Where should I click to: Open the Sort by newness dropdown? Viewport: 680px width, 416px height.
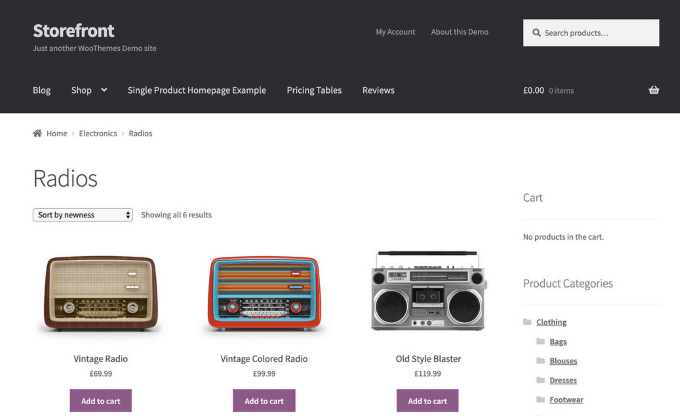(x=83, y=215)
